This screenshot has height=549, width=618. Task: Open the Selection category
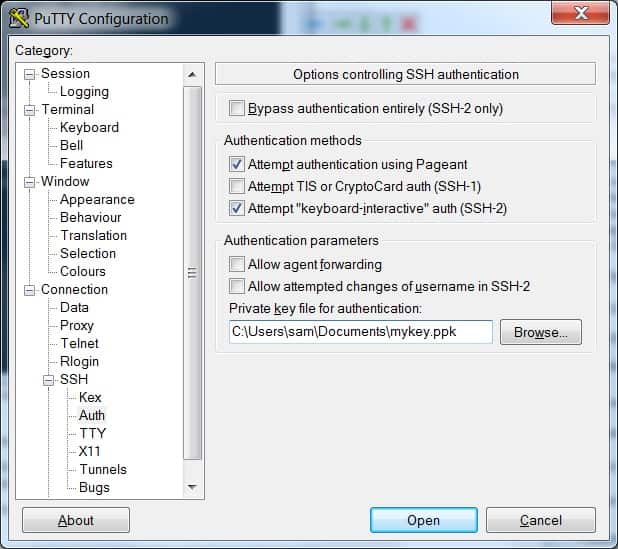[x=88, y=253]
